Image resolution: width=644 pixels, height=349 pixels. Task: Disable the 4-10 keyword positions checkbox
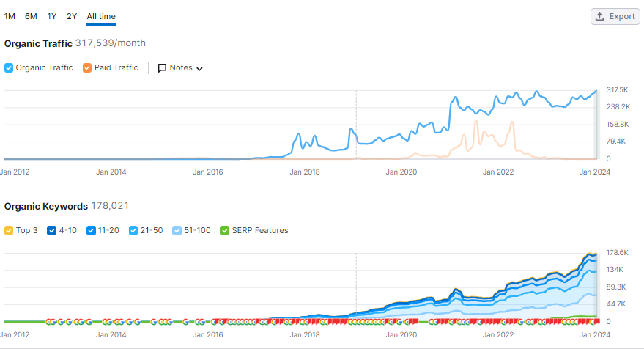tap(52, 231)
